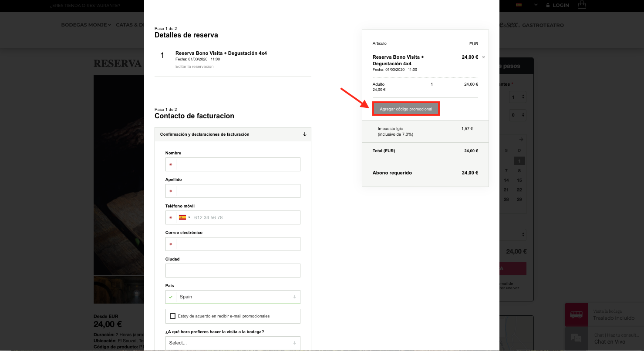Select day 22 in the background calendar
Image resolution: width=644 pixels, height=351 pixels.
click(x=519, y=190)
